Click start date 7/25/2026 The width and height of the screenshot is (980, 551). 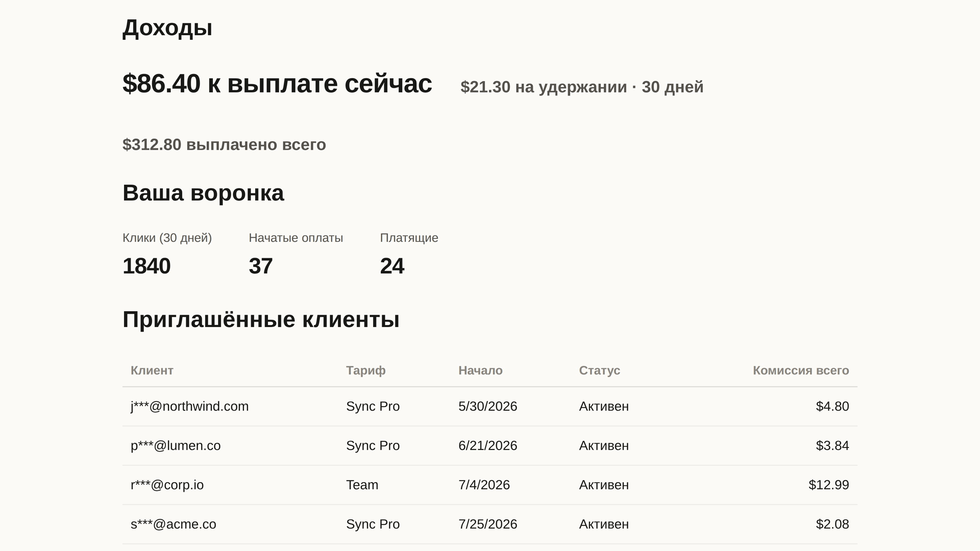pyautogui.click(x=487, y=524)
